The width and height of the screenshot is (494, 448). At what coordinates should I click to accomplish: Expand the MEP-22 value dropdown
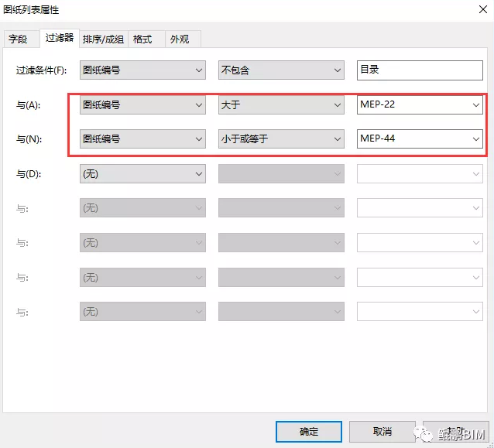coord(419,104)
